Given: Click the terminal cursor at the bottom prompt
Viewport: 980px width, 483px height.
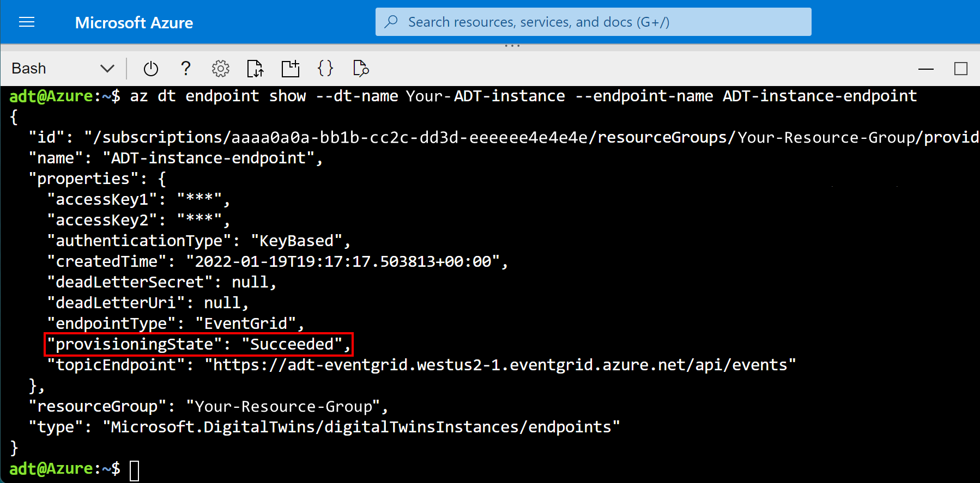Looking at the screenshot, I should click(x=135, y=470).
